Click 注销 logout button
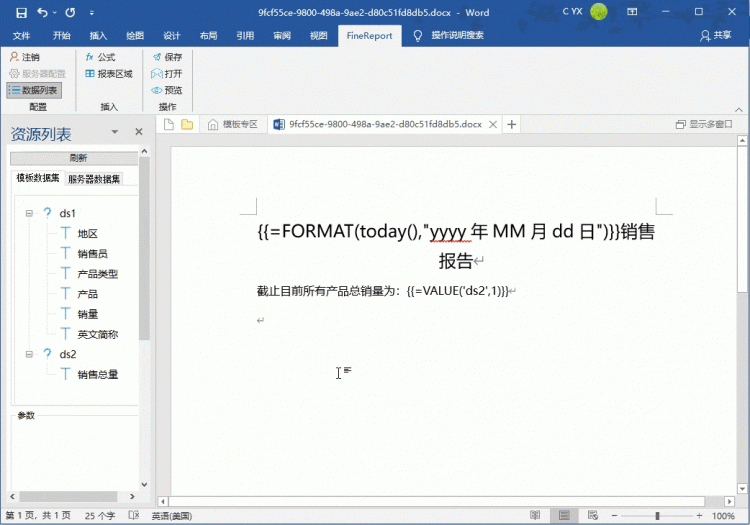Viewport: 750px width, 525px height. pyautogui.click(x=25, y=57)
